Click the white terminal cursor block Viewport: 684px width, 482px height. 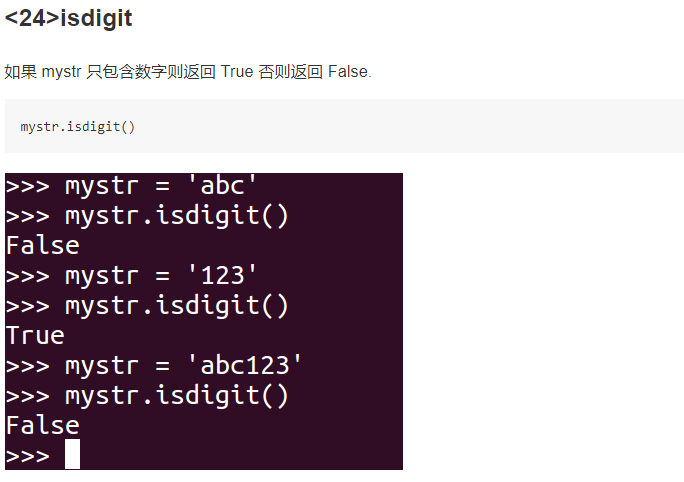click(x=72, y=454)
